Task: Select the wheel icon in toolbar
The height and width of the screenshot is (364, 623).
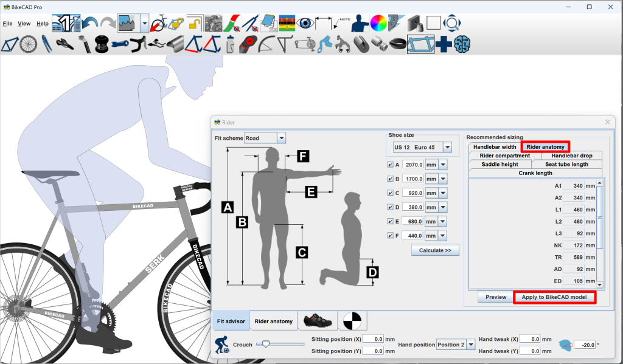Action: 29,44
